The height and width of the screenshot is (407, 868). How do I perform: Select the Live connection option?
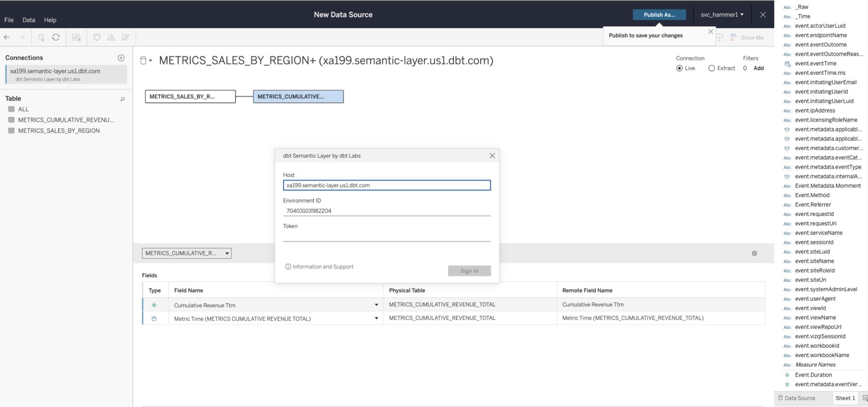point(679,68)
